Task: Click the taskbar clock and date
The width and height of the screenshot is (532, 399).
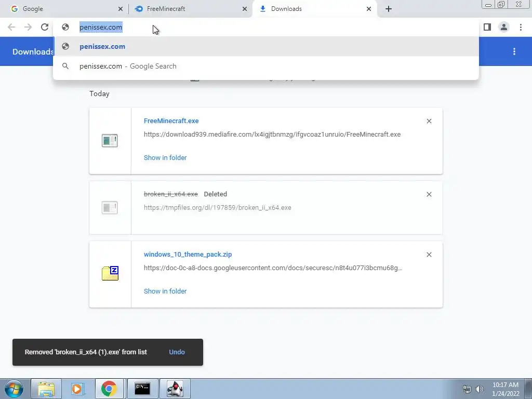Action: (506, 389)
